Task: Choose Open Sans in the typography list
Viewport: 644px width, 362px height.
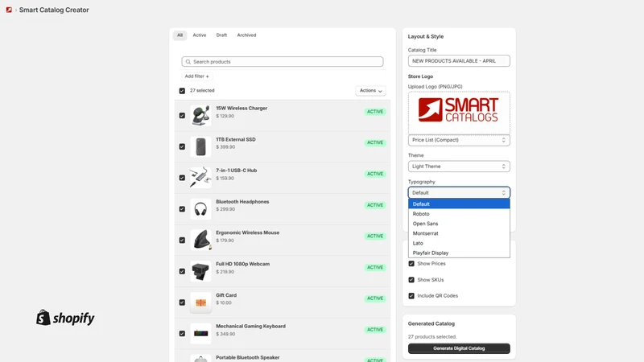Action: [459, 224]
